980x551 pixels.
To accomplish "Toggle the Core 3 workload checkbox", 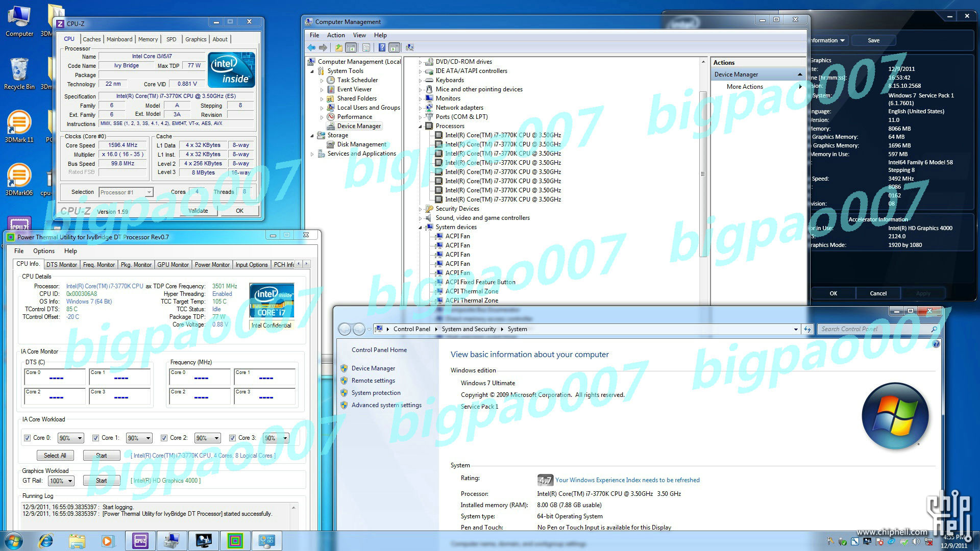I will (232, 438).
